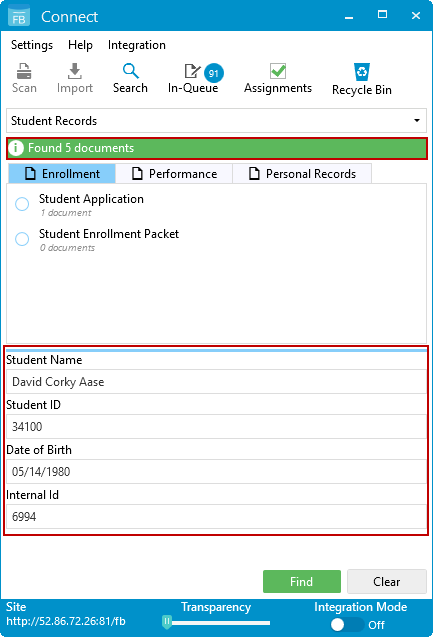The image size is (433, 637).
Task: Open Assignments checkmark icon
Action: [278, 71]
